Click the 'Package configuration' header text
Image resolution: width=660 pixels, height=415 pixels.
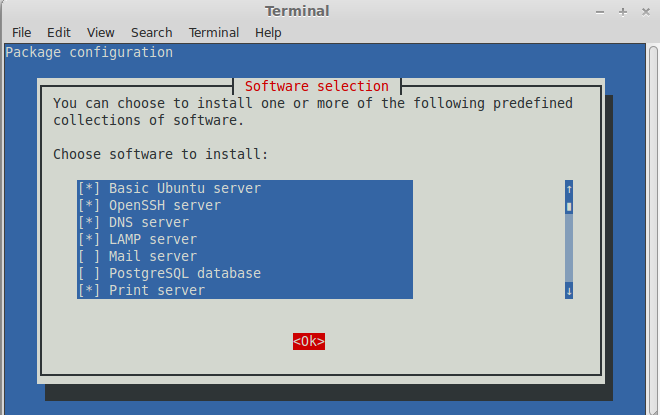[x=89, y=53]
